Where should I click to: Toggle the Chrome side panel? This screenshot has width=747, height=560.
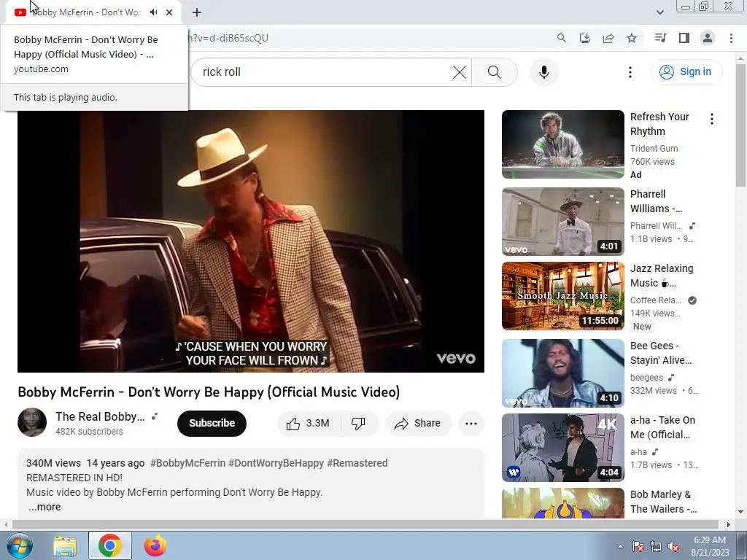684,38
